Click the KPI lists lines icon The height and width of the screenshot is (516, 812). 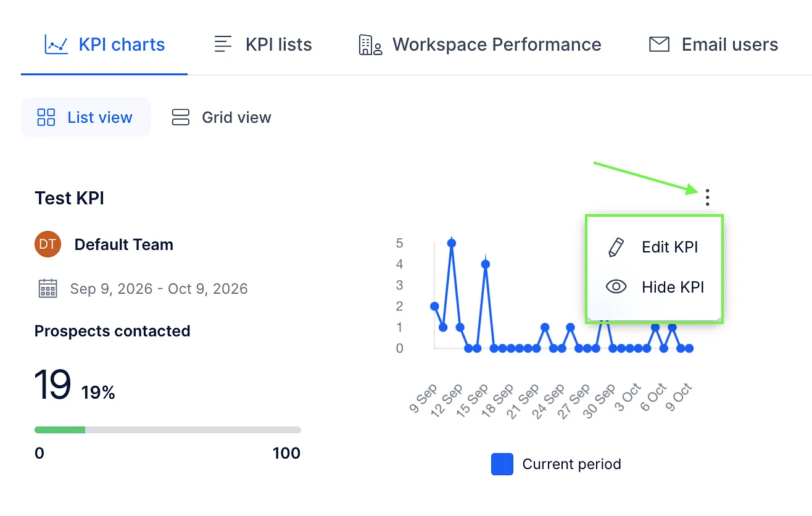pyautogui.click(x=223, y=44)
